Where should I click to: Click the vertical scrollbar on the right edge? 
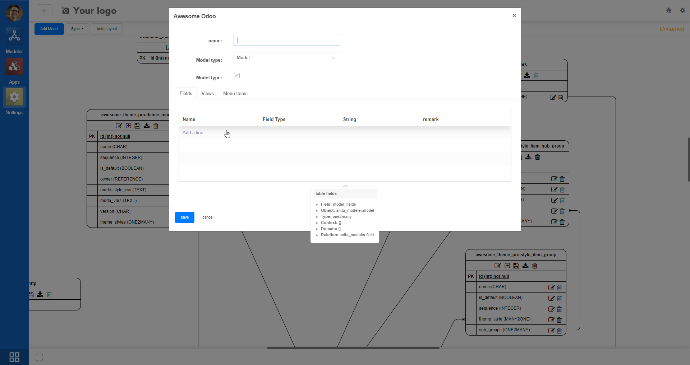[688, 159]
